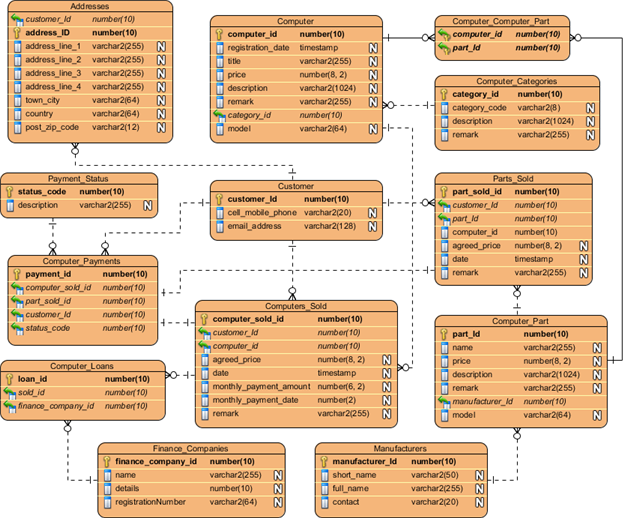This screenshot has width=624, height=518.
Task: Select the category_id foreign key icon in Computer
Action: point(219,115)
